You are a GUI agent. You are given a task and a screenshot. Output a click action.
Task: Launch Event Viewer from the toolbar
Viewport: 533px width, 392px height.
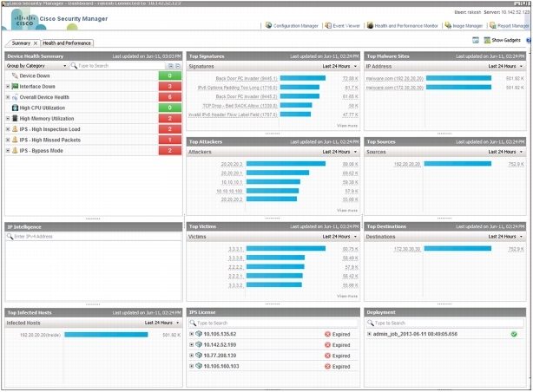click(343, 25)
